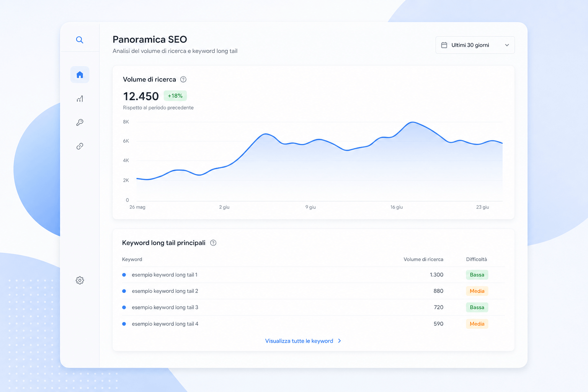Click the blue dot of keyword long tail 1

point(124,275)
